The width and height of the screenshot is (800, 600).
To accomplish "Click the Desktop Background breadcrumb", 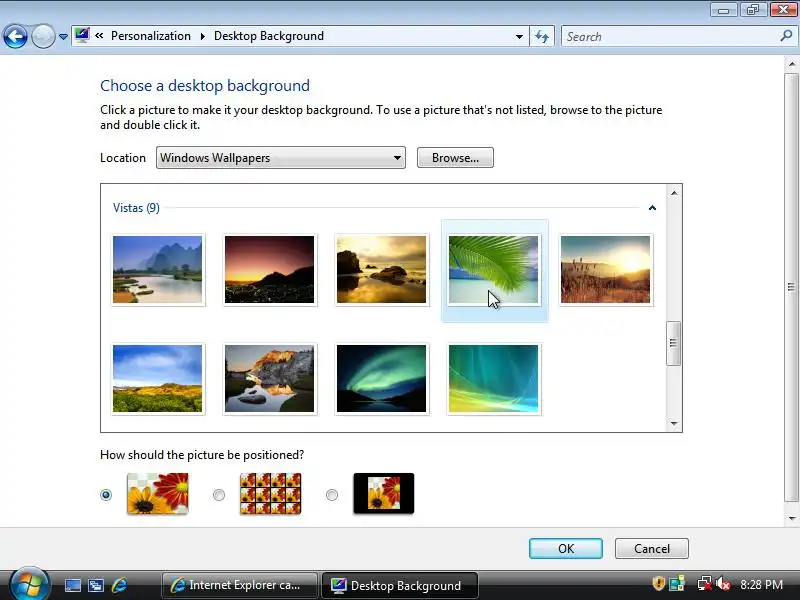I will point(269,36).
